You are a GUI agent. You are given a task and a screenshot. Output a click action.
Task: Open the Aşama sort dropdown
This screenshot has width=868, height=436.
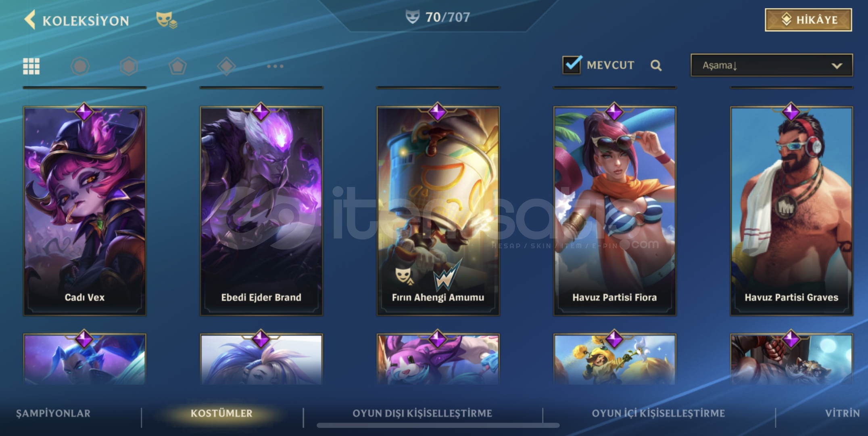click(x=772, y=65)
